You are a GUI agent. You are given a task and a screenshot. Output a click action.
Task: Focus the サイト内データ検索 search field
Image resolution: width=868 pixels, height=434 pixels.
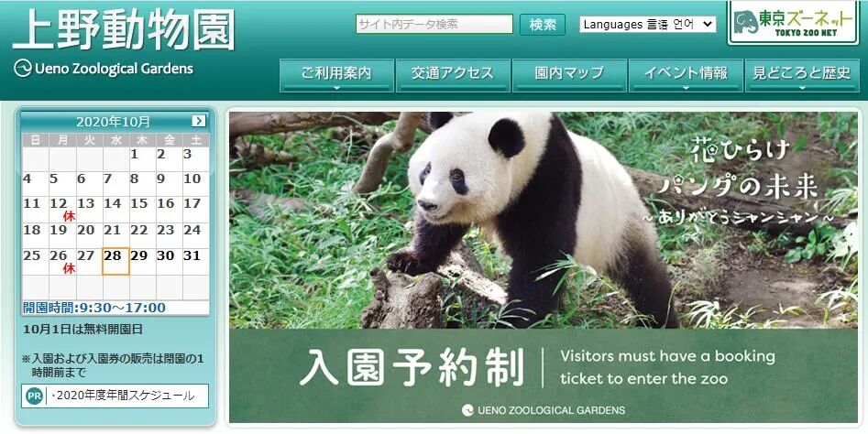[434, 25]
